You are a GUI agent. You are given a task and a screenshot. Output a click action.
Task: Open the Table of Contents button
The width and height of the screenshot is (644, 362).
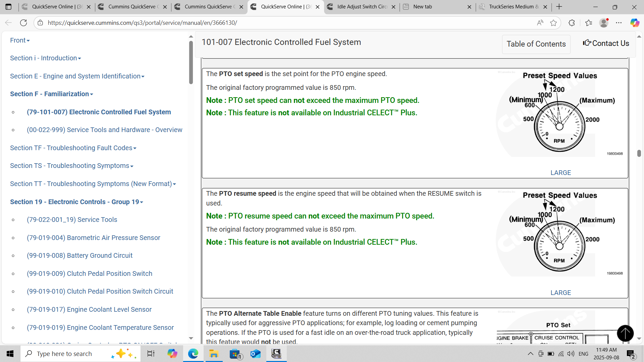click(536, 44)
